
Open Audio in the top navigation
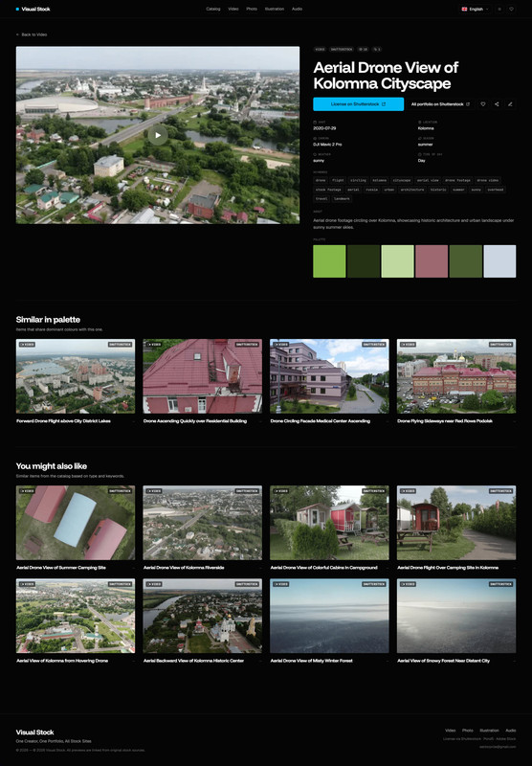click(x=297, y=9)
